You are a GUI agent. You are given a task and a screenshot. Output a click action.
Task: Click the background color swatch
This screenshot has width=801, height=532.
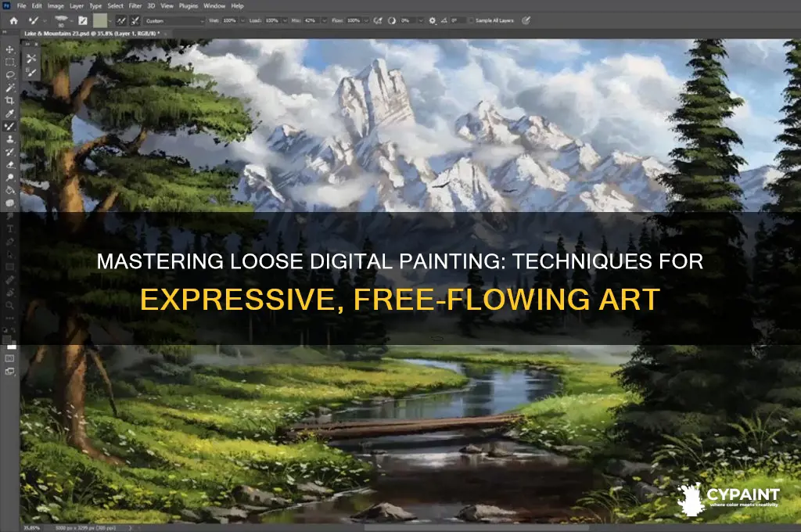(13, 346)
